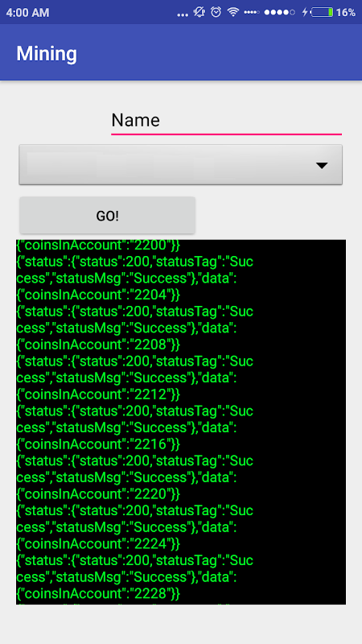Tap the Mining app title
362x644 pixels.
(x=47, y=53)
